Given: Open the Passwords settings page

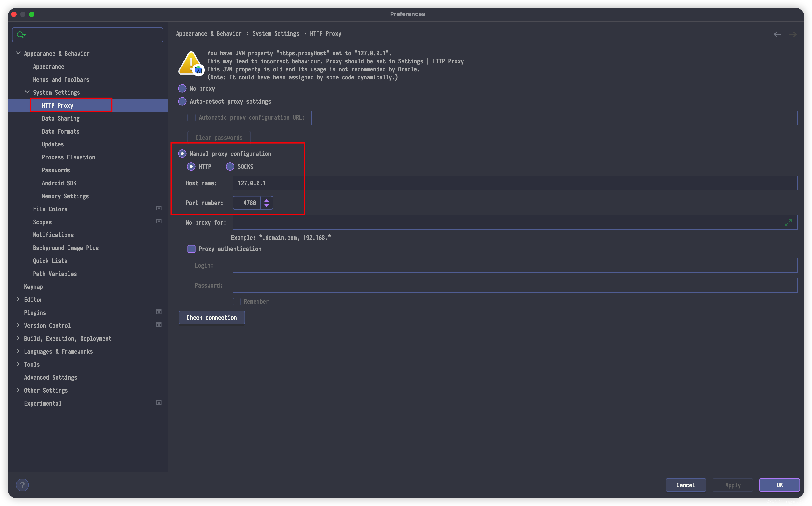Looking at the screenshot, I should pos(56,170).
